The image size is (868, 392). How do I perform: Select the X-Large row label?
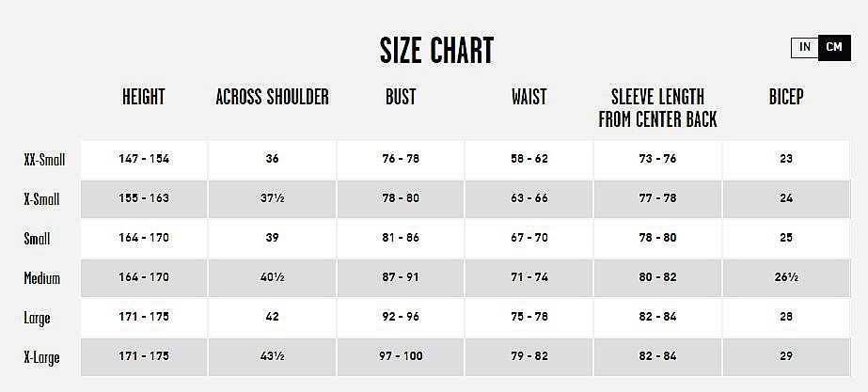point(42,357)
